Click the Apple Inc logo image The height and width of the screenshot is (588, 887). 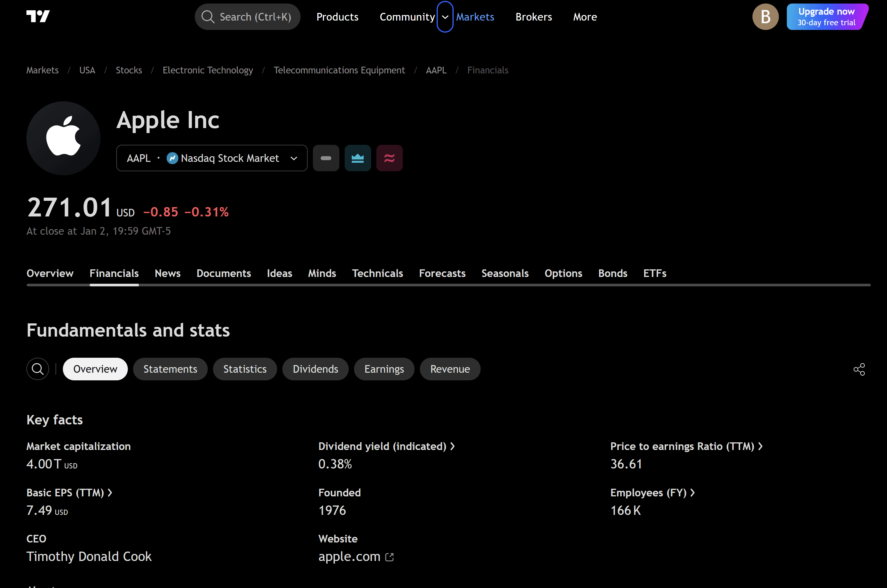pyautogui.click(x=63, y=138)
